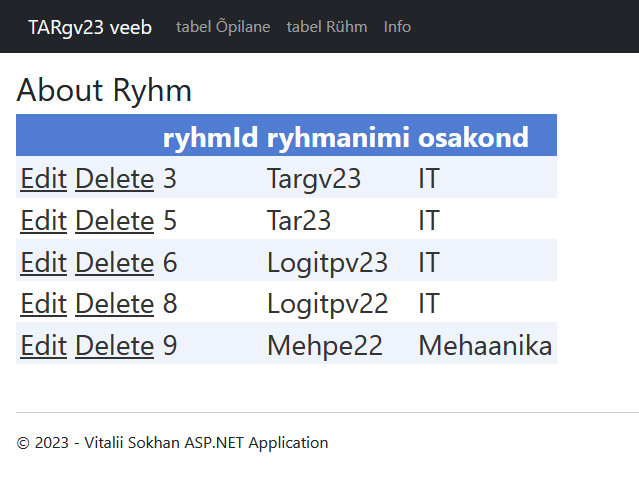Delete the Logitpv23 row
Screen dimensions: 639x490
pyautogui.click(x=115, y=262)
